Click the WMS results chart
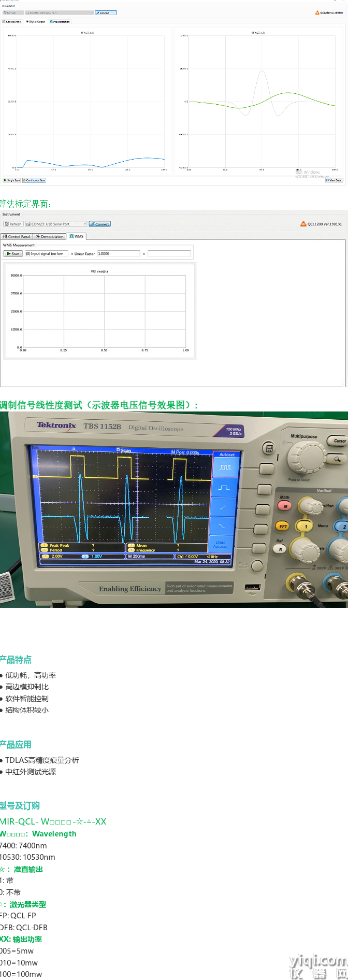This screenshot has height=980, width=348. click(x=99, y=311)
